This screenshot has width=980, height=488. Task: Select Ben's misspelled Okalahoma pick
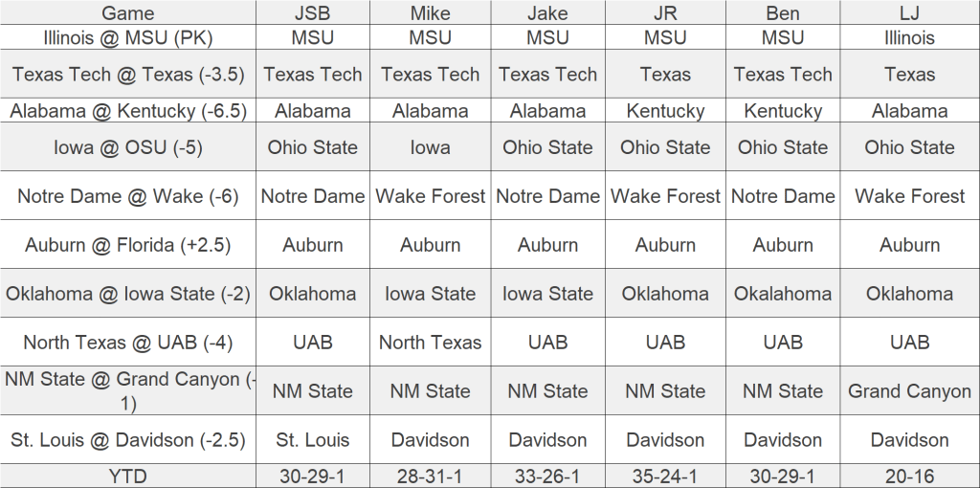(x=783, y=294)
